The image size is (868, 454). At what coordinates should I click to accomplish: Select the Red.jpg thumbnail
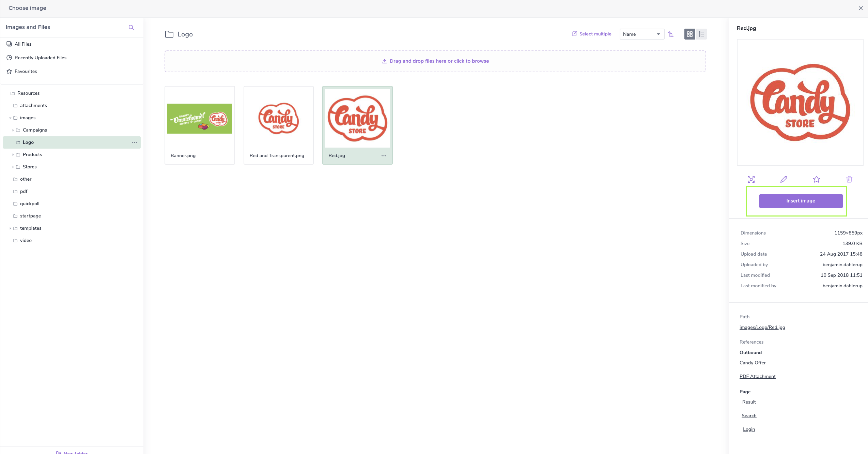pyautogui.click(x=357, y=118)
